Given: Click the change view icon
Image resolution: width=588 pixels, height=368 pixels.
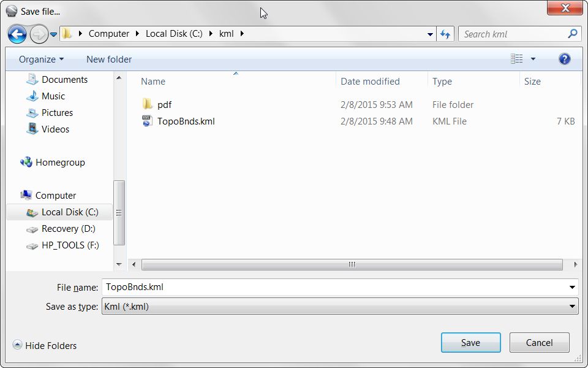Looking at the screenshot, I should (x=517, y=59).
